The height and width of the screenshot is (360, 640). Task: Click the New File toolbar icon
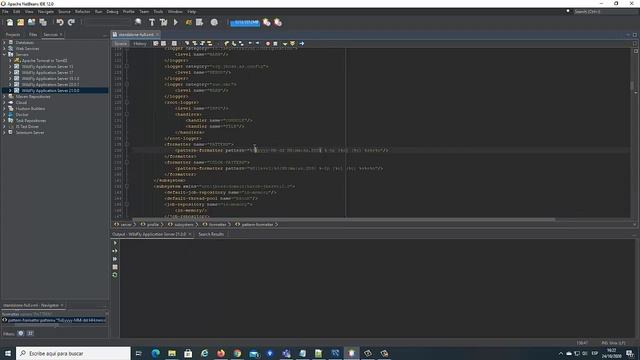click(9, 22)
